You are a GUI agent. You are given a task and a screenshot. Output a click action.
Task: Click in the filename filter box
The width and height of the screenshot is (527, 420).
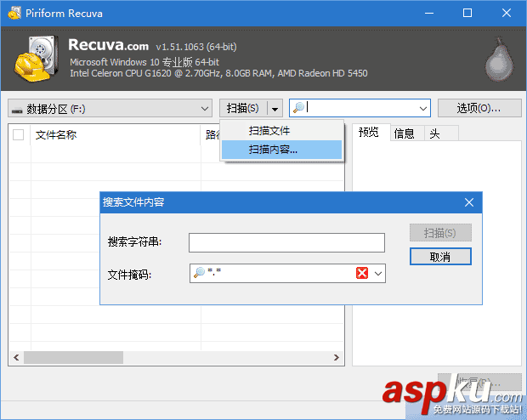click(x=361, y=108)
